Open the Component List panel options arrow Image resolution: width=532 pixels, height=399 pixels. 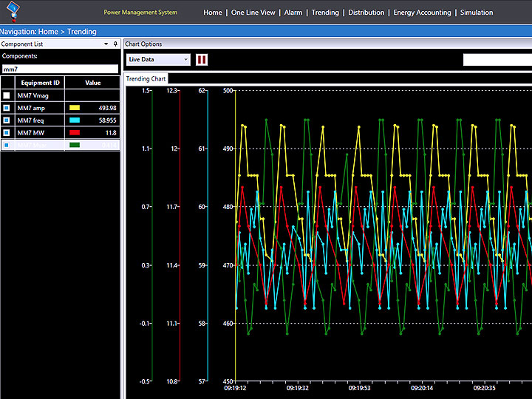click(x=106, y=44)
